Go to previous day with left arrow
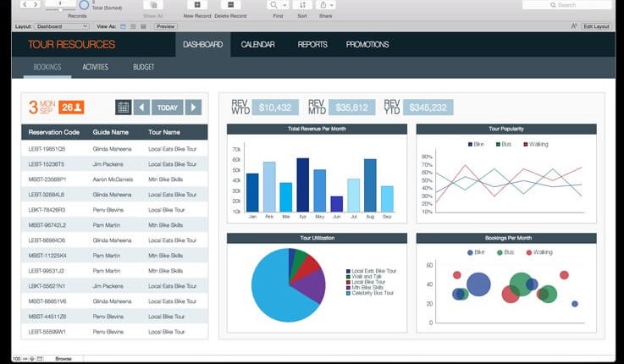 (141, 108)
